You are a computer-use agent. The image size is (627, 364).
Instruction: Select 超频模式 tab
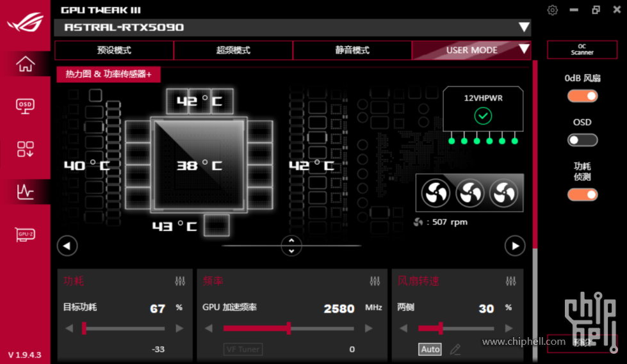[233, 50]
